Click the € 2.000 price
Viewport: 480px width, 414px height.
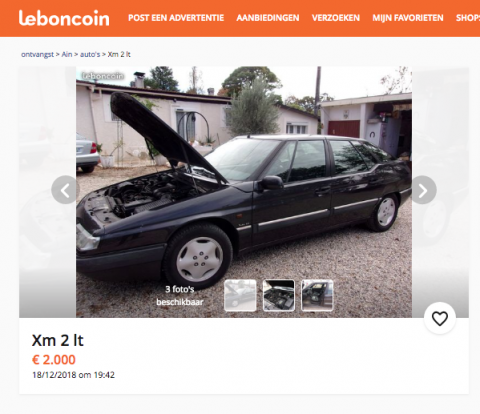[x=54, y=360]
